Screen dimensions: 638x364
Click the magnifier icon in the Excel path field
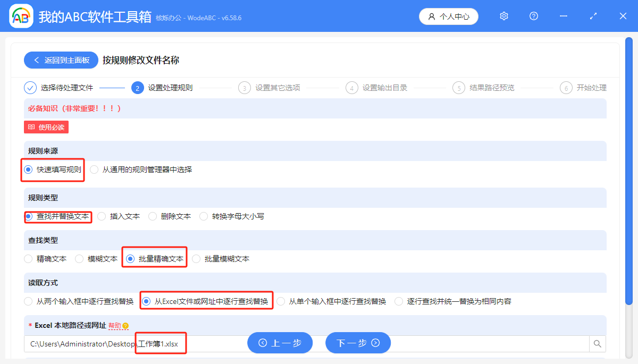(597, 343)
